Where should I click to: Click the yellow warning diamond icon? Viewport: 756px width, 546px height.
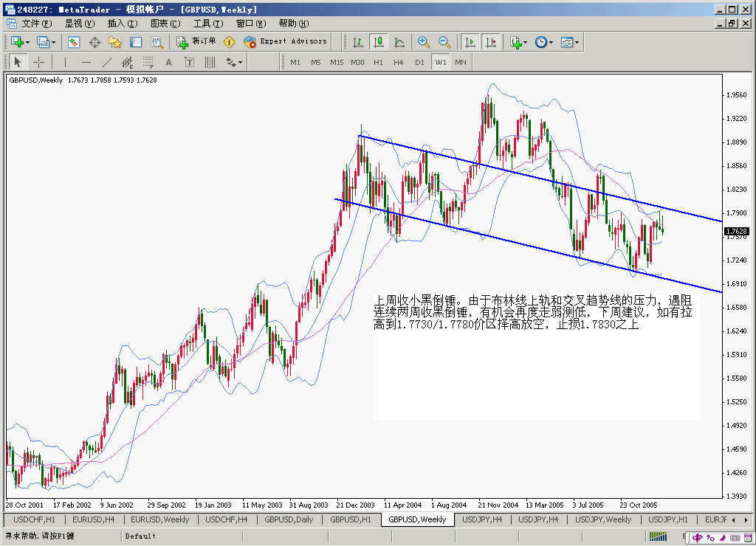(230, 42)
